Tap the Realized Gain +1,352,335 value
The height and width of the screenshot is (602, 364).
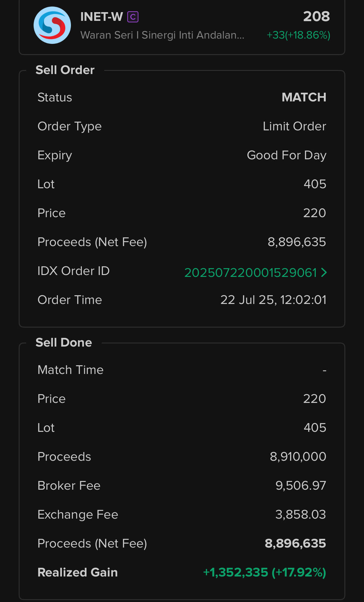click(264, 572)
